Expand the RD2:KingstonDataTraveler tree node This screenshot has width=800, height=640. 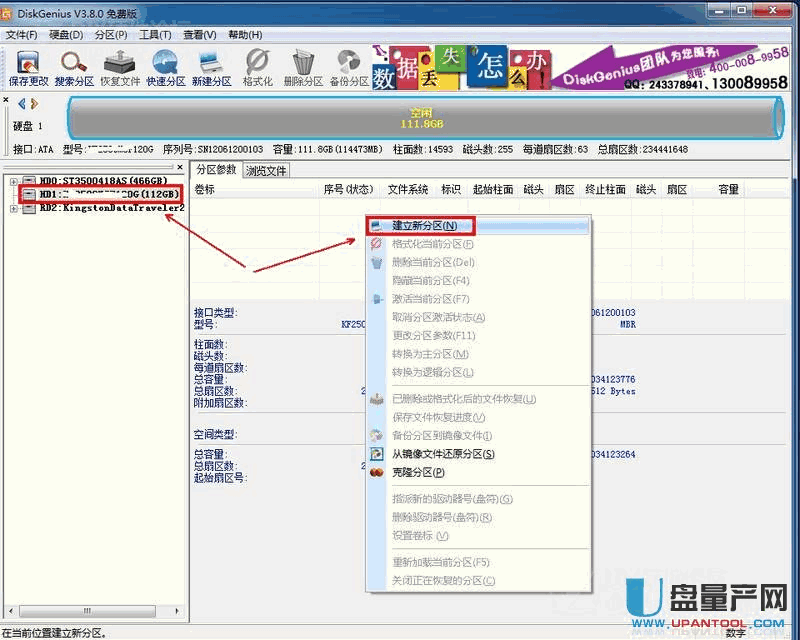pyautogui.click(x=13, y=208)
